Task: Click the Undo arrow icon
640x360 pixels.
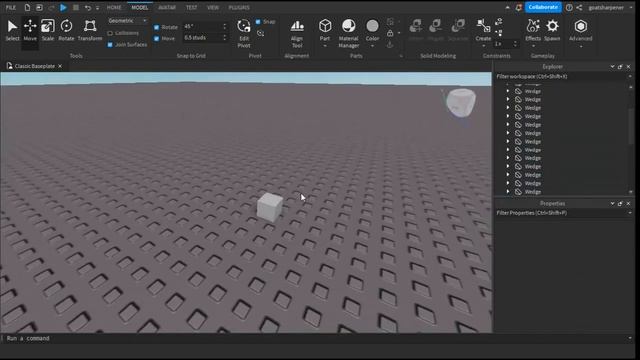Action: (x=88, y=7)
